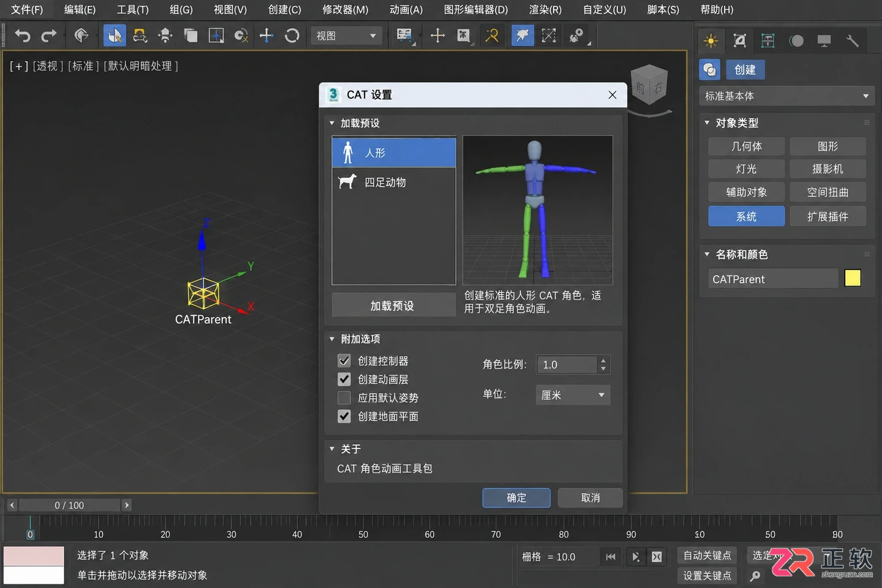Toggle the 设置关键点 mode button
Image resolution: width=882 pixels, height=588 pixels.
[x=707, y=576]
